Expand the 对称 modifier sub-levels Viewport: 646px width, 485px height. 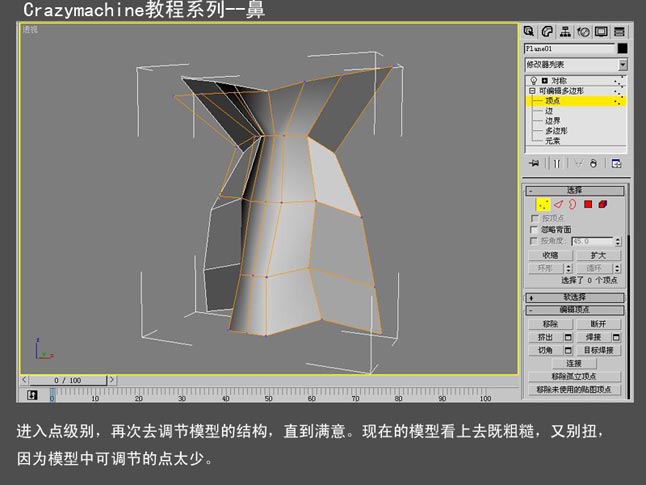click(544, 80)
